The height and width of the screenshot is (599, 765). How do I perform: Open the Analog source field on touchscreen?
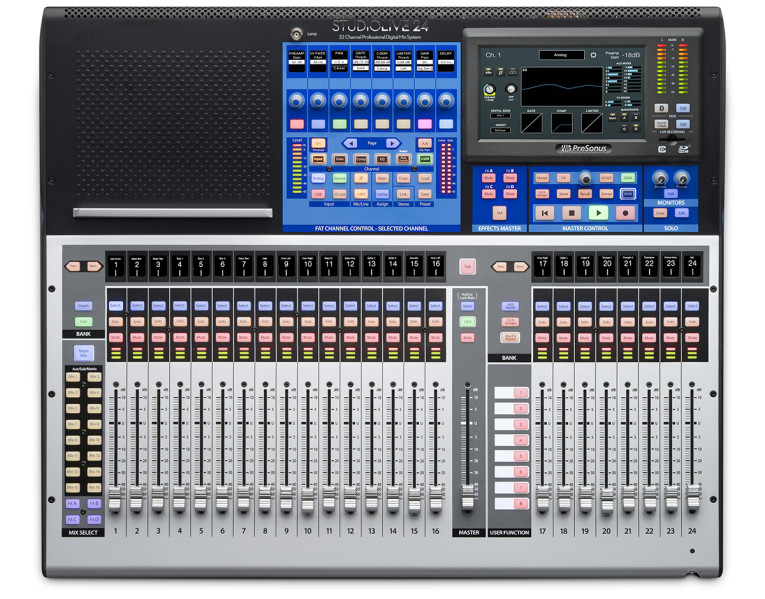(x=561, y=55)
